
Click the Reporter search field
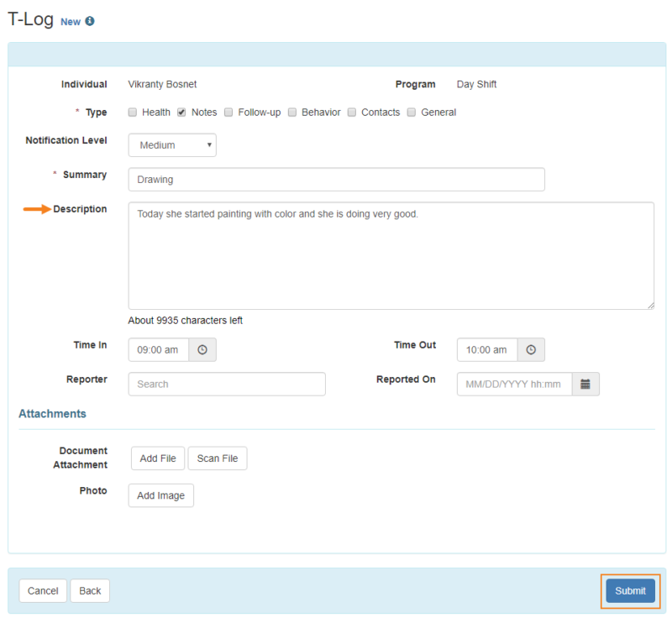(x=227, y=384)
